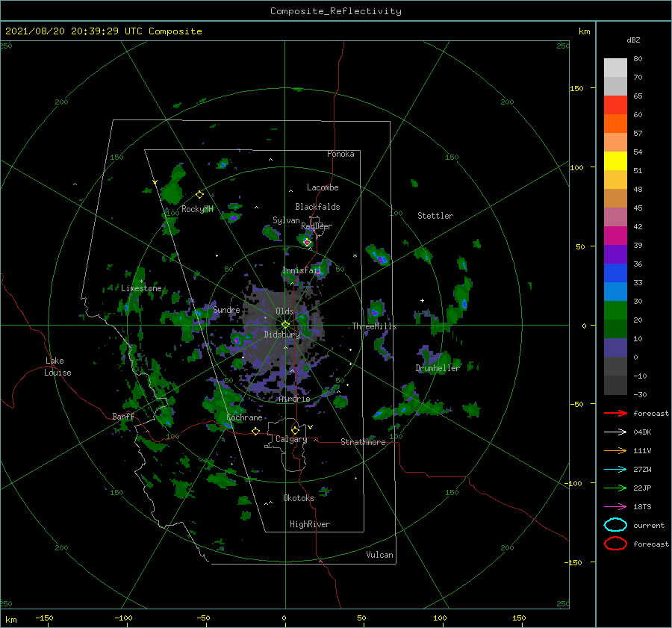The width and height of the screenshot is (672, 628).
Task: Click the yellow diamond marker beside RockyMH
Action: [x=199, y=195]
